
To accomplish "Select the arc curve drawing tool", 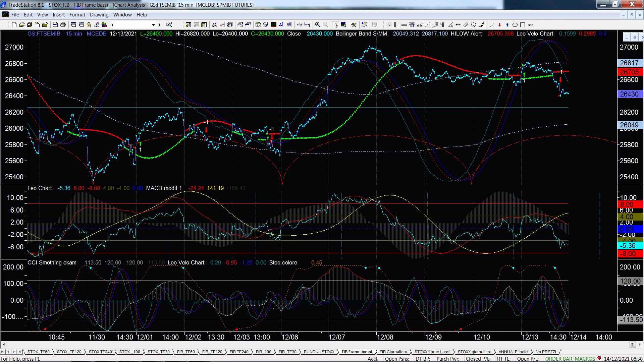I will click(x=492, y=25).
